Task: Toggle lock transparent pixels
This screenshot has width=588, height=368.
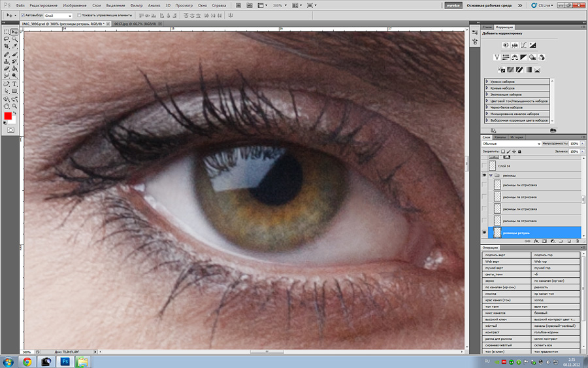Action: (x=503, y=152)
